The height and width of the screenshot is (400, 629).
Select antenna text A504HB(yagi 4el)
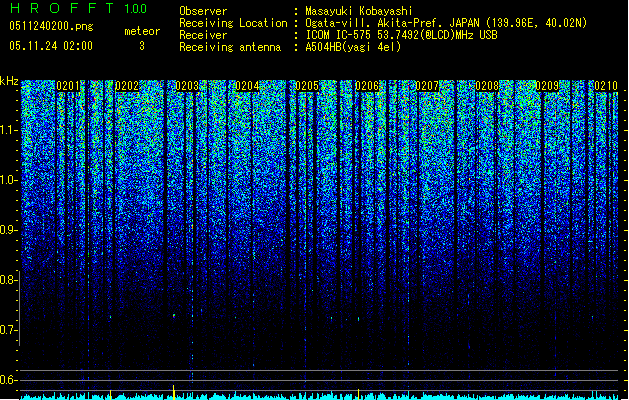(353, 47)
